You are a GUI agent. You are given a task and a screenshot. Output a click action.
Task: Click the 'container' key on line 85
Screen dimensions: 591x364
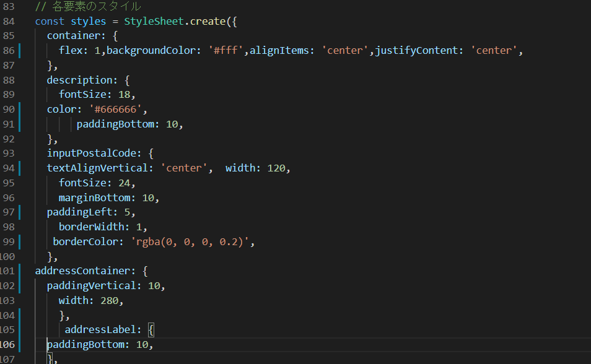click(x=73, y=36)
